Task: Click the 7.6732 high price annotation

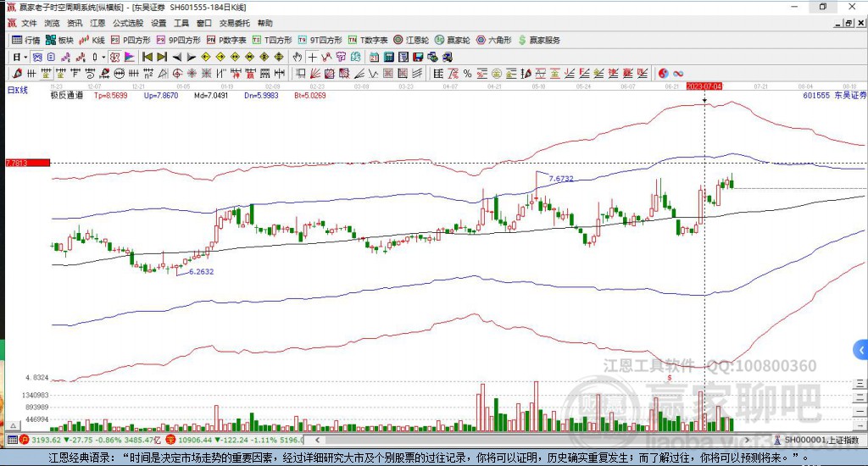Action: click(561, 179)
